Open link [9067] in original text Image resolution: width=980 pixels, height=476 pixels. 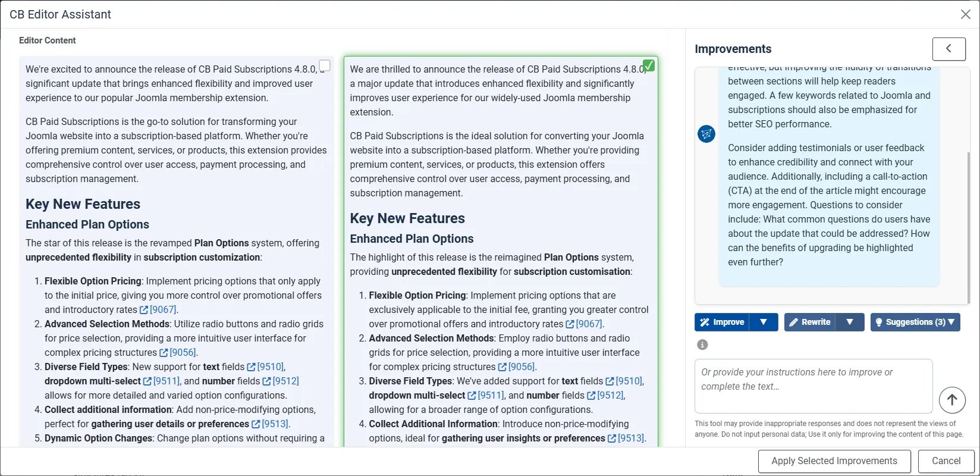[x=159, y=309]
